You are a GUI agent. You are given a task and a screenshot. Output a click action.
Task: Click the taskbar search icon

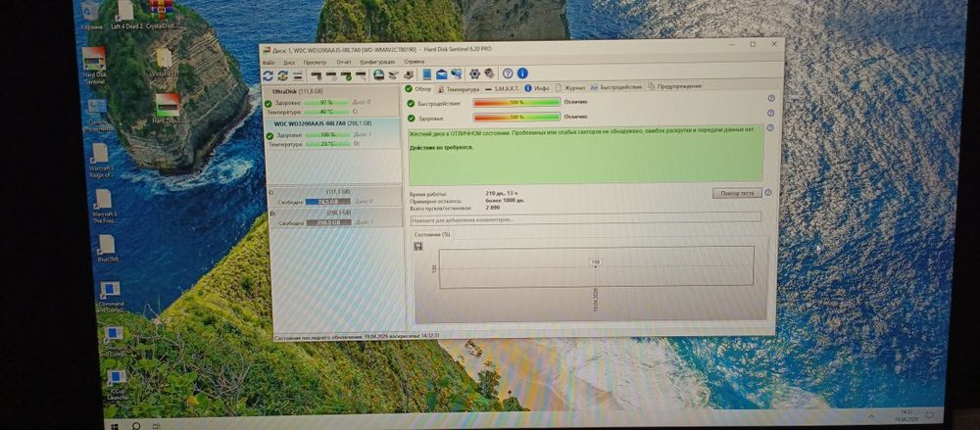click(x=135, y=426)
